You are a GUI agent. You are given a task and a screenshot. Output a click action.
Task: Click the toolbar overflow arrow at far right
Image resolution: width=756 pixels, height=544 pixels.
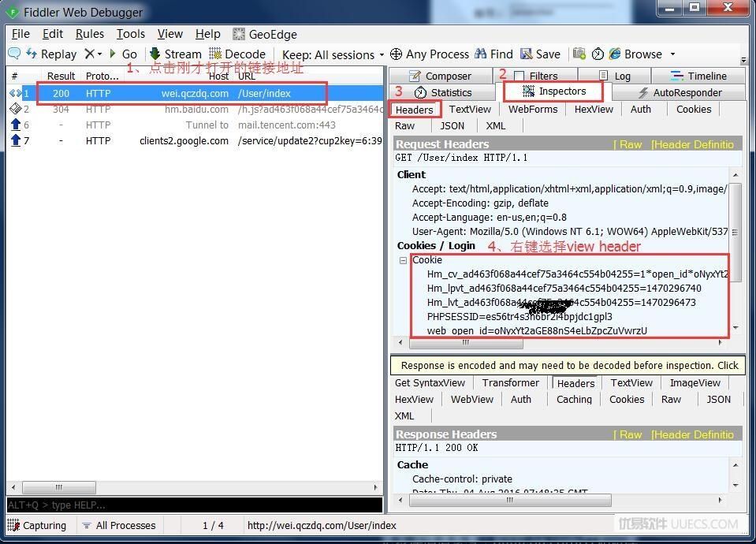click(x=743, y=60)
